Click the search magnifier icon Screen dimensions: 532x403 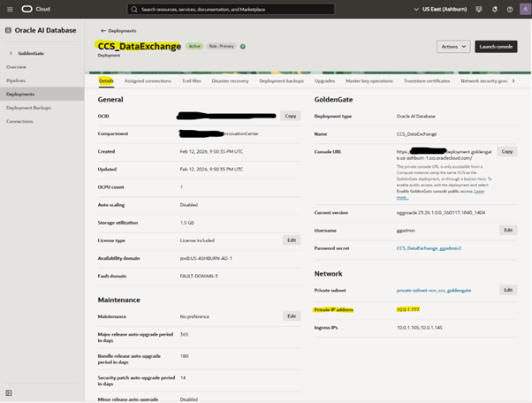[134, 9]
